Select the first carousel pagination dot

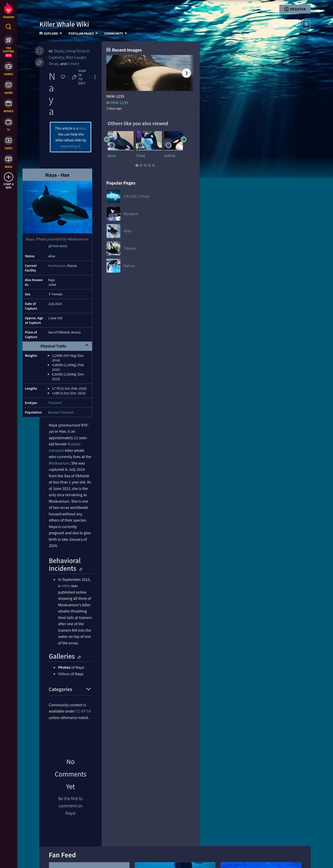pos(137,166)
